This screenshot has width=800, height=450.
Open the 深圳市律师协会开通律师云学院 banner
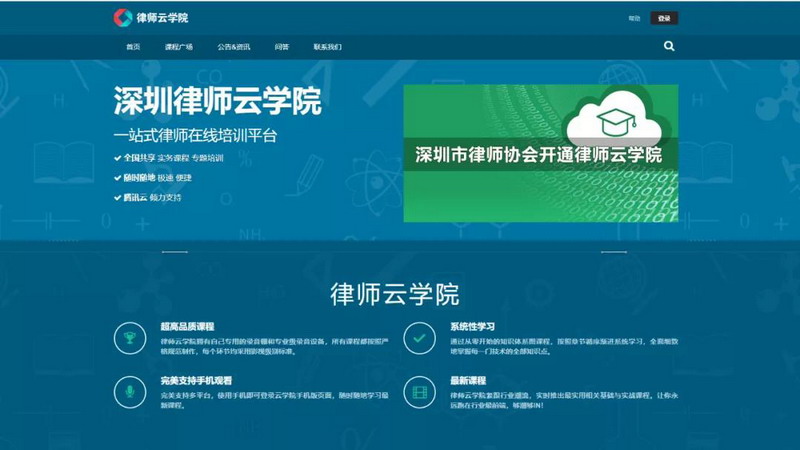[x=541, y=153]
